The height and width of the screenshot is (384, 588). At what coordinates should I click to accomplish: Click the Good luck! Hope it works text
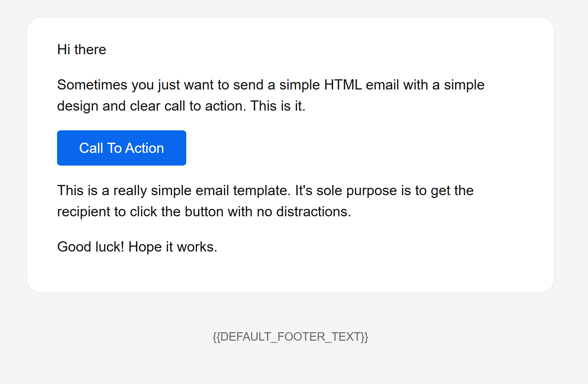(137, 246)
